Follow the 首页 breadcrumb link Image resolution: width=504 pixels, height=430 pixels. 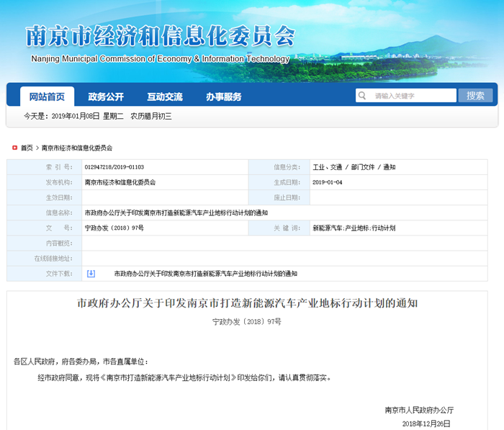(27, 148)
